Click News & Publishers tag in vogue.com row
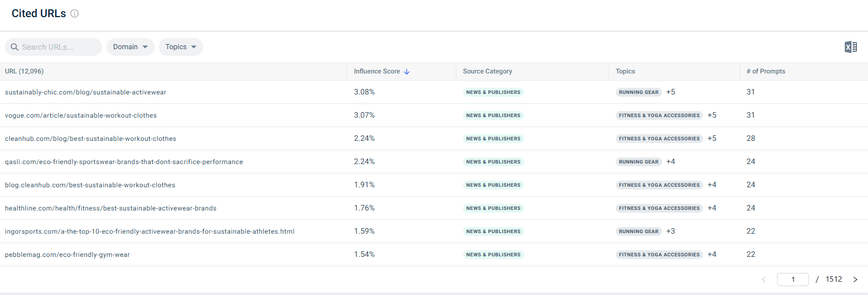Image resolution: width=868 pixels, height=295 pixels. [x=493, y=115]
